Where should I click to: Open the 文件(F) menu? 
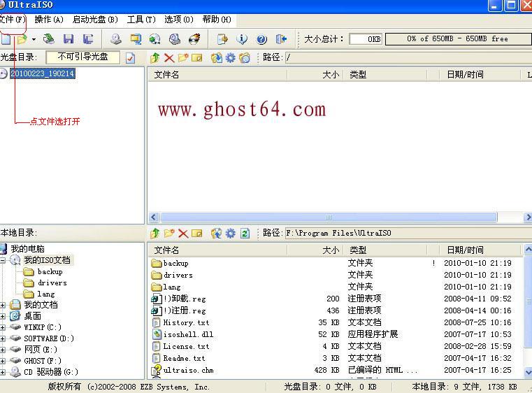[x=13, y=20]
